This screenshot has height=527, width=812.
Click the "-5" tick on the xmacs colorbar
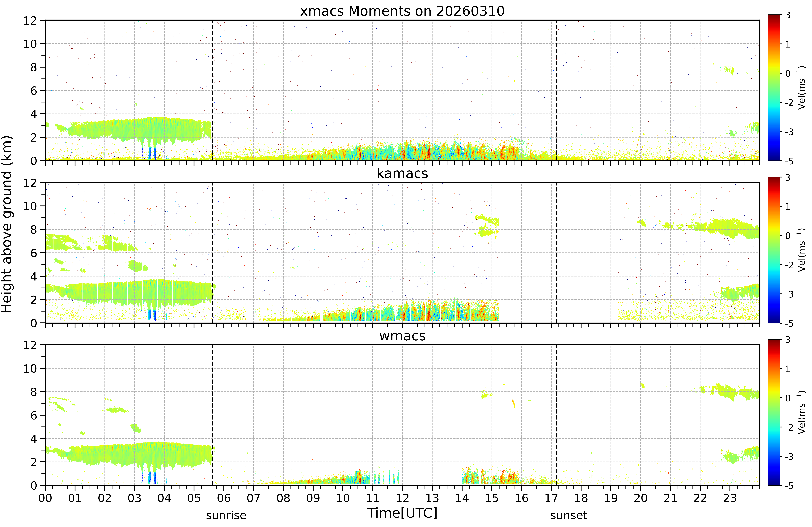click(x=789, y=161)
